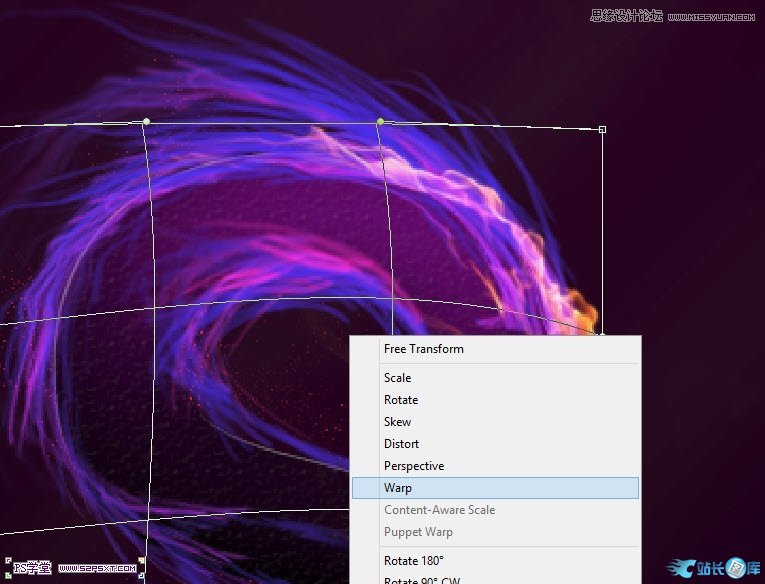This screenshot has width=765, height=584.
Task: Grab the top-right square corner warp handle
Action: (x=602, y=129)
